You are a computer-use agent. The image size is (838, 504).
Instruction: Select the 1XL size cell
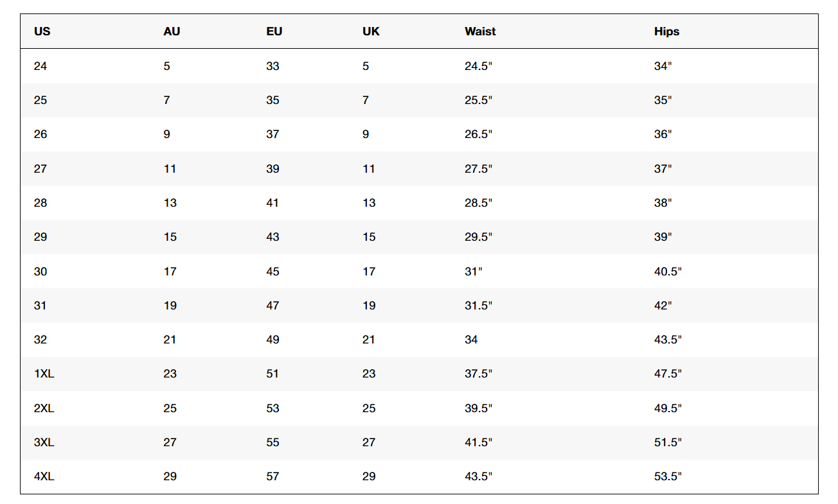tap(44, 374)
